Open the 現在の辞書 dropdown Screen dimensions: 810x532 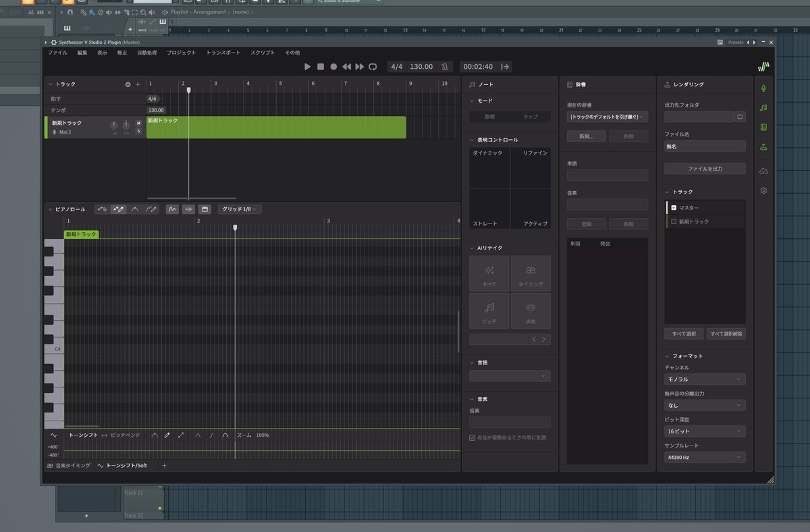point(607,117)
